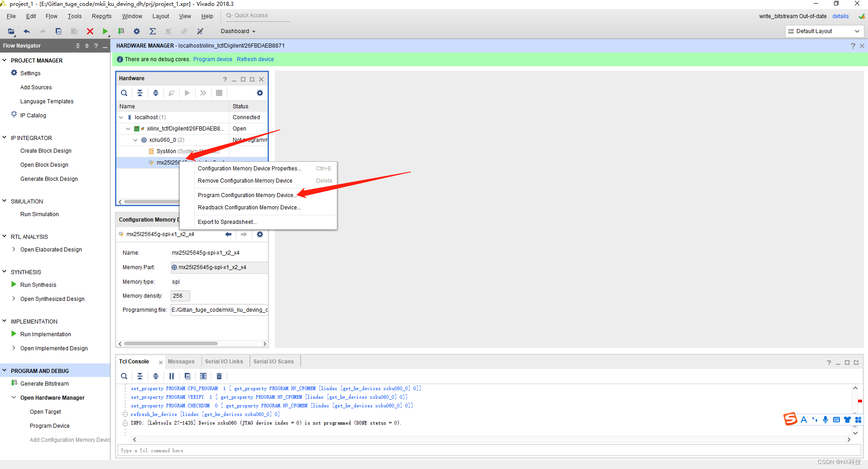Clear the Tcl Console with trash icon
Image resolution: width=868 pixels, height=469 pixels.
click(219, 376)
